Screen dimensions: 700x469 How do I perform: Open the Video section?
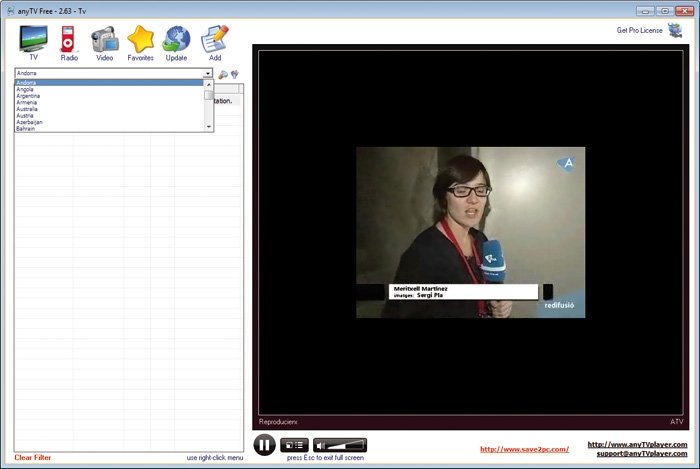[x=105, y=43]
